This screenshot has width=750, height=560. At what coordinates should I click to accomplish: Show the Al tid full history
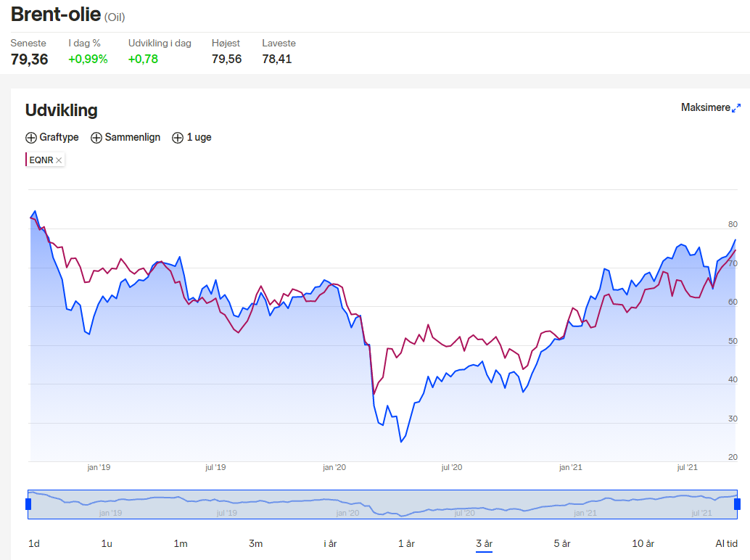point(726,543)
